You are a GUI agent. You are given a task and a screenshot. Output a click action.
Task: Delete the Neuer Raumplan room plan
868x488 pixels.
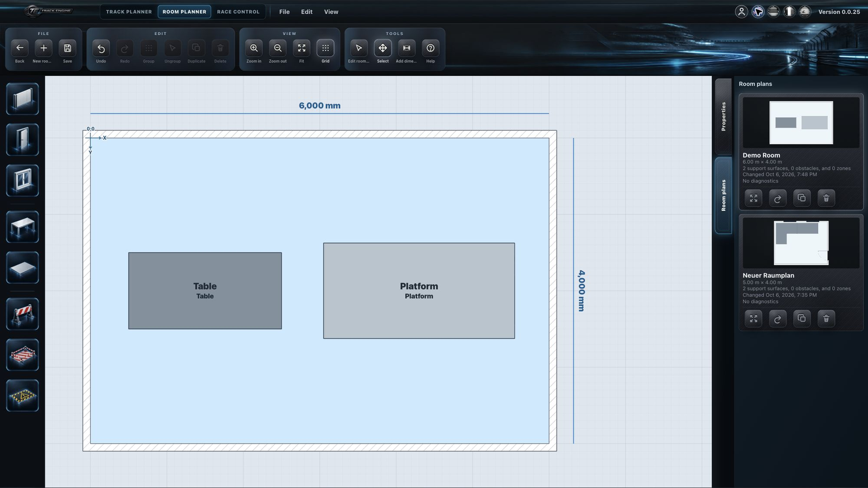[826, 319]
